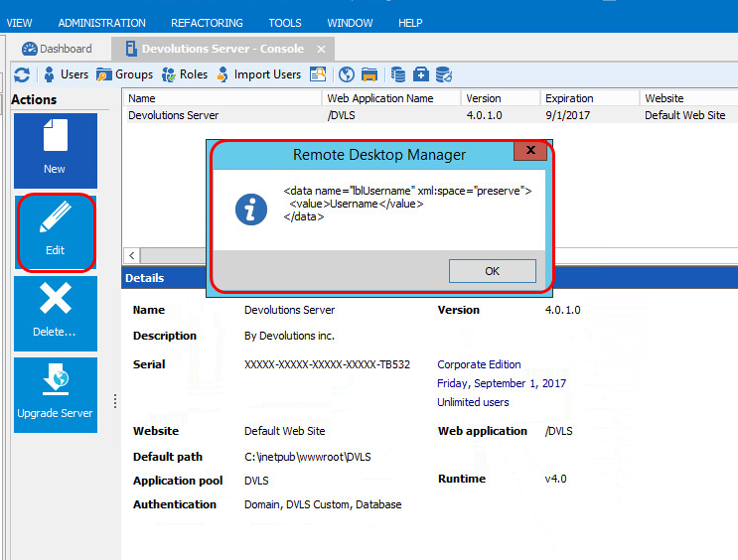Click Import Users in the toolbar
This screenshot has width=738, height=560.
(x=258, y=74)
